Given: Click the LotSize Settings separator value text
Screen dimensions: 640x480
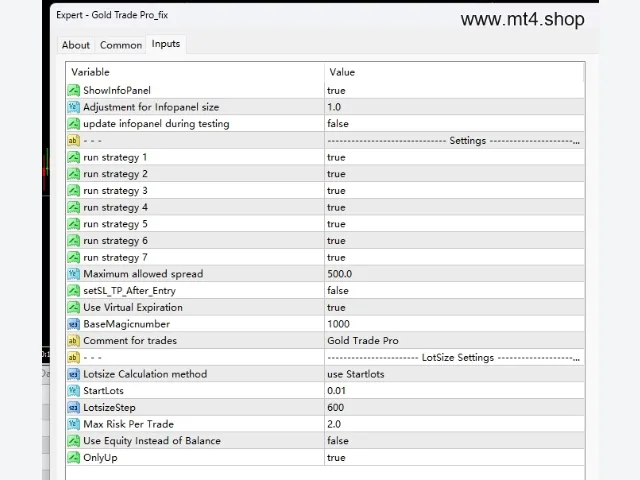Looking at the screenshot, I should tap(453, 358).
